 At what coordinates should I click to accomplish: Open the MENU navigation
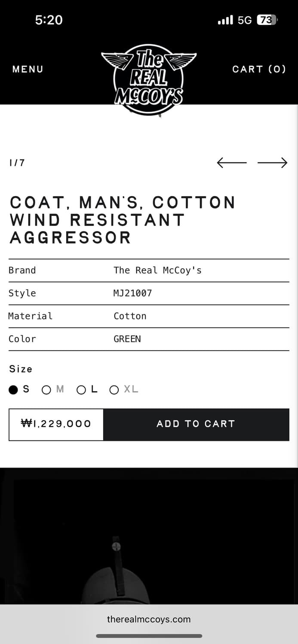tap(28, 69)
